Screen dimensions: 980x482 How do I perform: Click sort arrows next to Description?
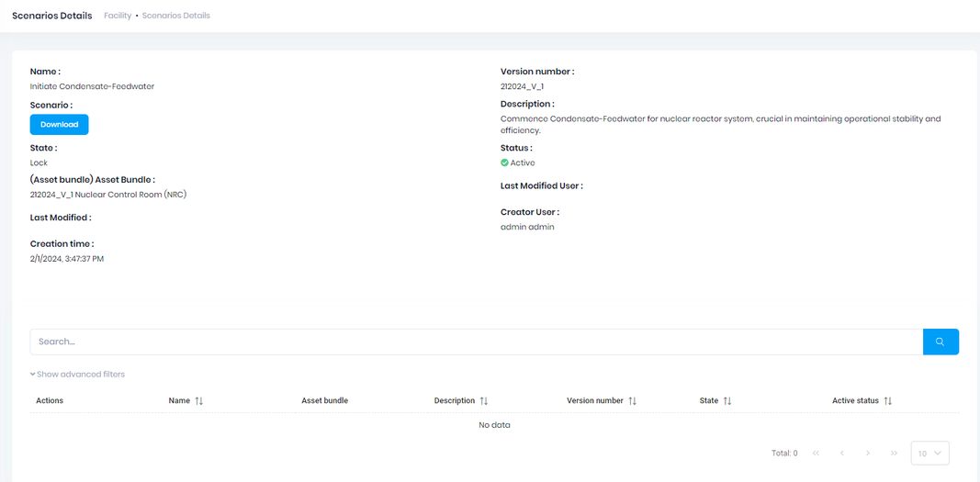point(484,401)
